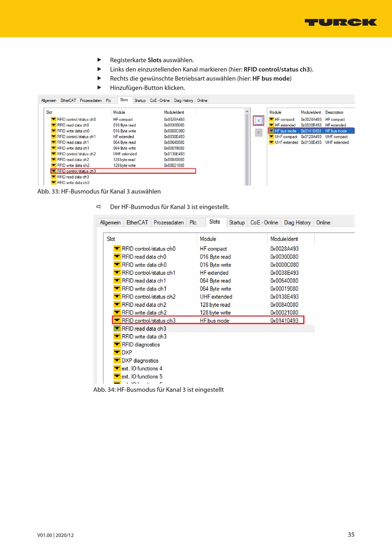
Task: Click RFID read data ch3 icon in Abb. 34
Action: tap(117, 328)
